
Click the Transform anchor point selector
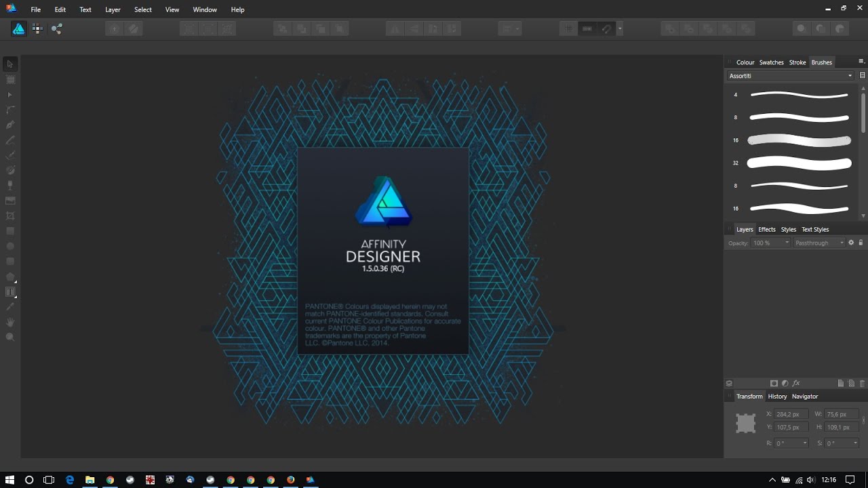(746, 423)
